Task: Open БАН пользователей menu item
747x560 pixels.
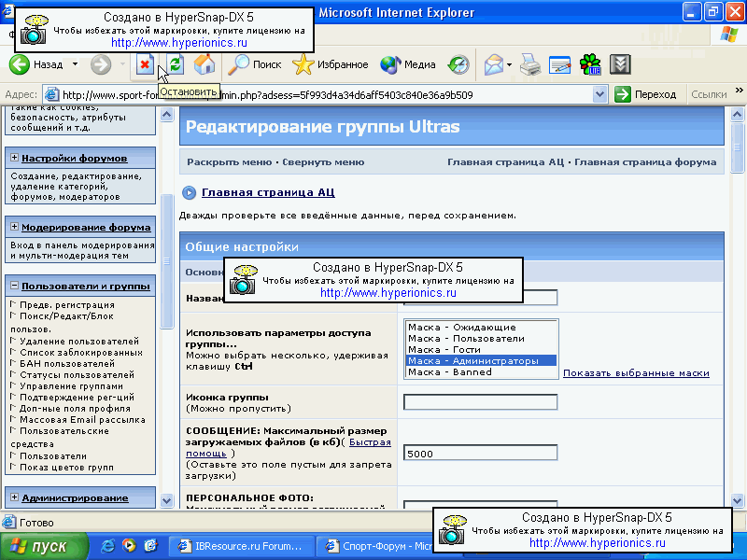Action: pos(67,363)
